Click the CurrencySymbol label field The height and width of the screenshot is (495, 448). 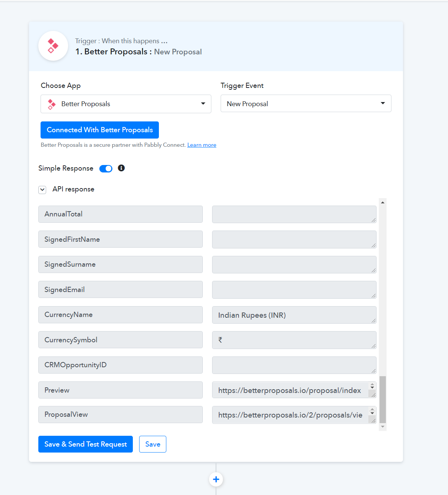pos(121,340)
